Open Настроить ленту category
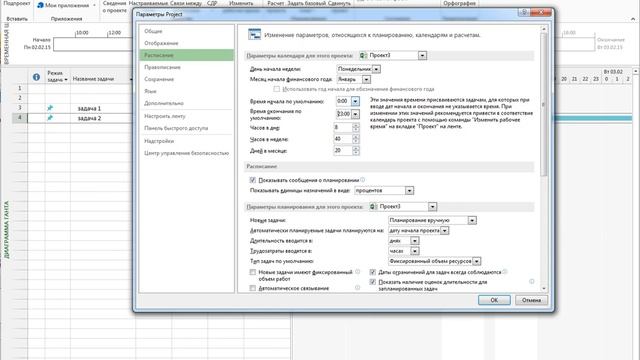The image size is (640, 360). pyautogui.click(x=187, y=116)
